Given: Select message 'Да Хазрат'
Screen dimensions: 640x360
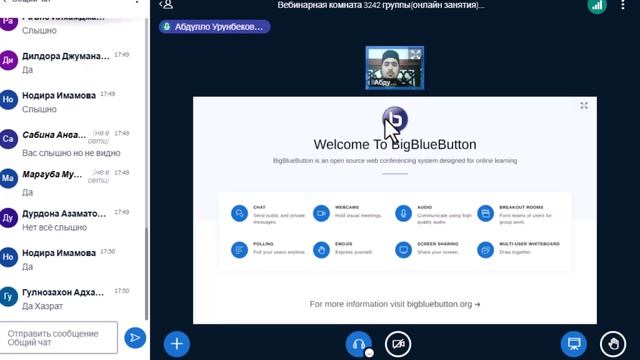Looking at the screenshot, I should click(42, 306).
